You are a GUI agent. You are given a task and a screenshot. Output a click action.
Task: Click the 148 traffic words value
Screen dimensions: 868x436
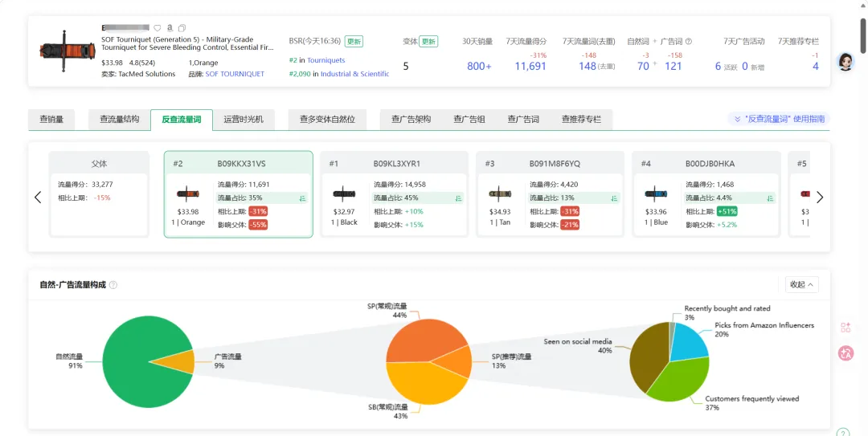pos(588,67)
